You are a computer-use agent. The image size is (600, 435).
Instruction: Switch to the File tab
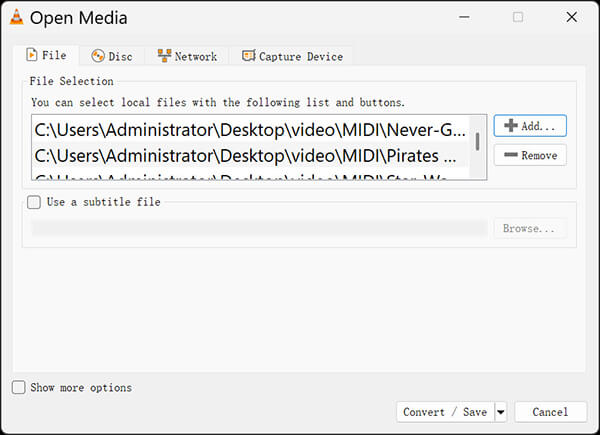(46, 55)
